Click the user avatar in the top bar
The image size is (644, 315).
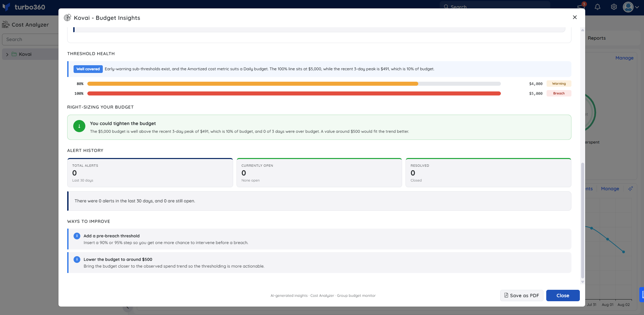click(628, 7)
